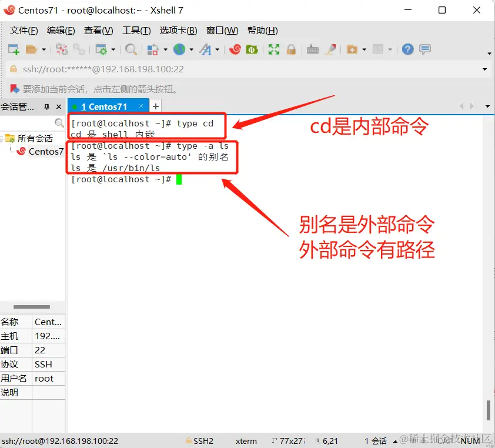Add a new tab with plus button
Screen dimensions: 495x448
[155, 106]
